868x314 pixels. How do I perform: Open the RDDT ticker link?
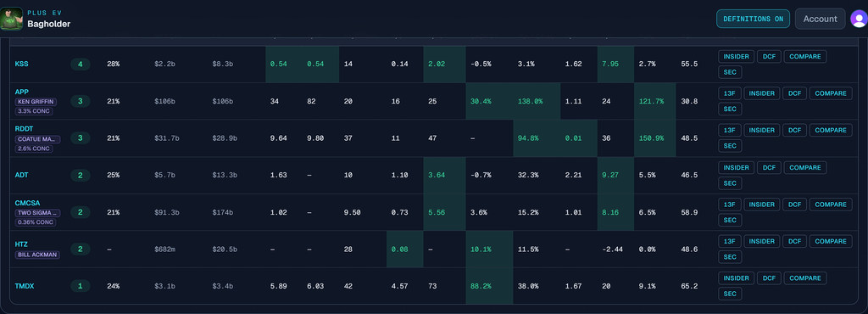click(24, 130)
